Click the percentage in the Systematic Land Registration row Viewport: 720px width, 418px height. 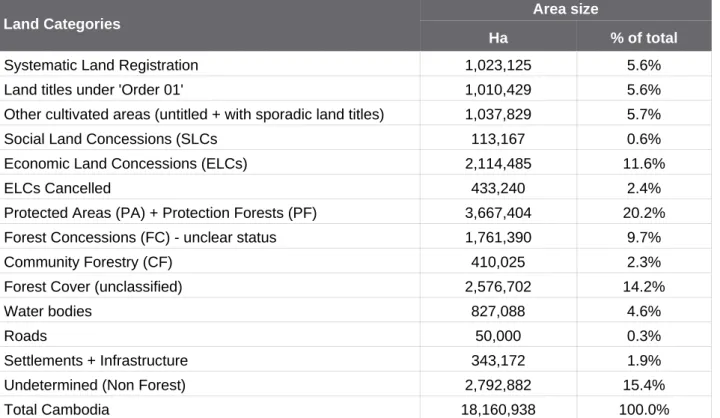click(x=644, y=65)
